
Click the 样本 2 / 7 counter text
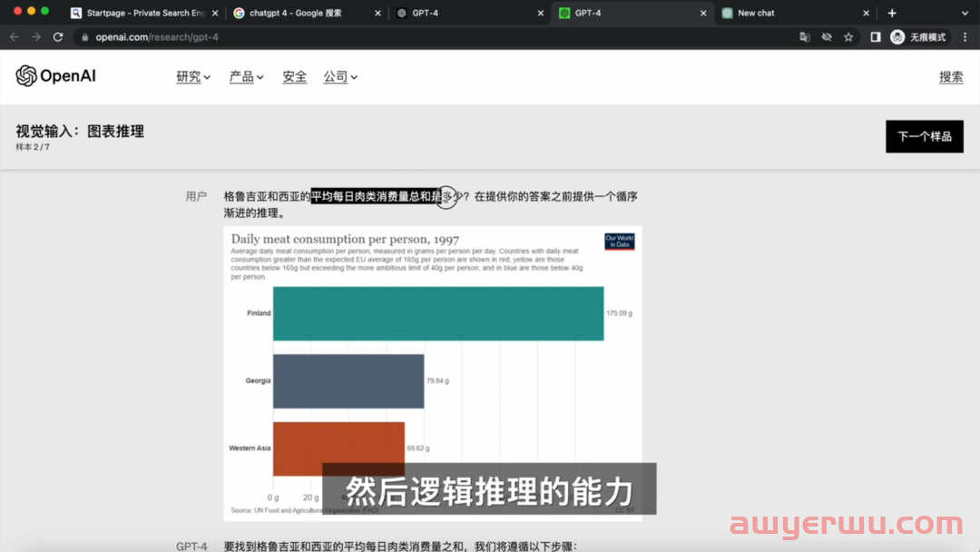coord(33,147)
